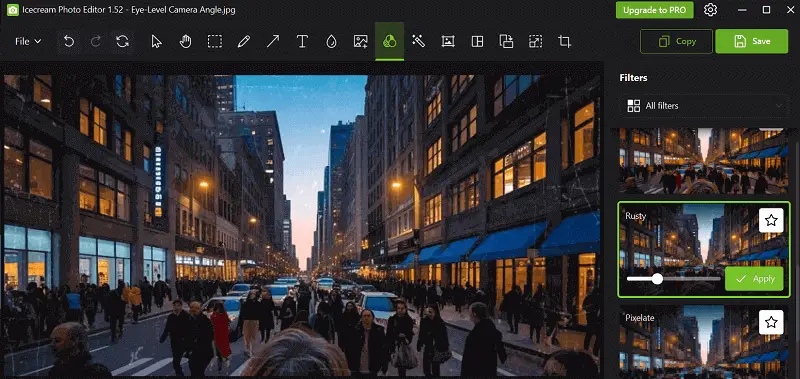Pick the arrow drawing tool

click(x=273, y=41)
